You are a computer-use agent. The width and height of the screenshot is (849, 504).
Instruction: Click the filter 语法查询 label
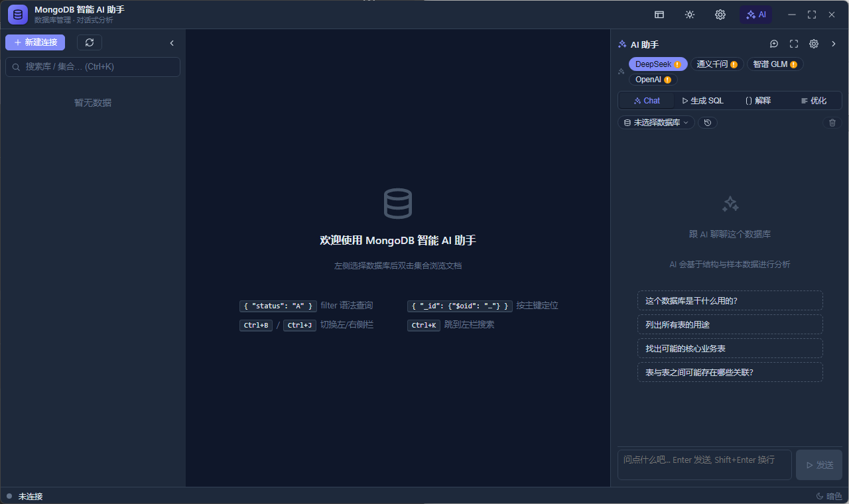[x=346, y=306]
